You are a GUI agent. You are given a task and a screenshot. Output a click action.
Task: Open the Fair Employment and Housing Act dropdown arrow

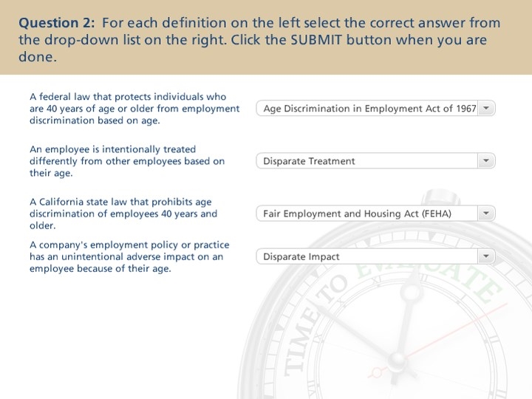486,214
